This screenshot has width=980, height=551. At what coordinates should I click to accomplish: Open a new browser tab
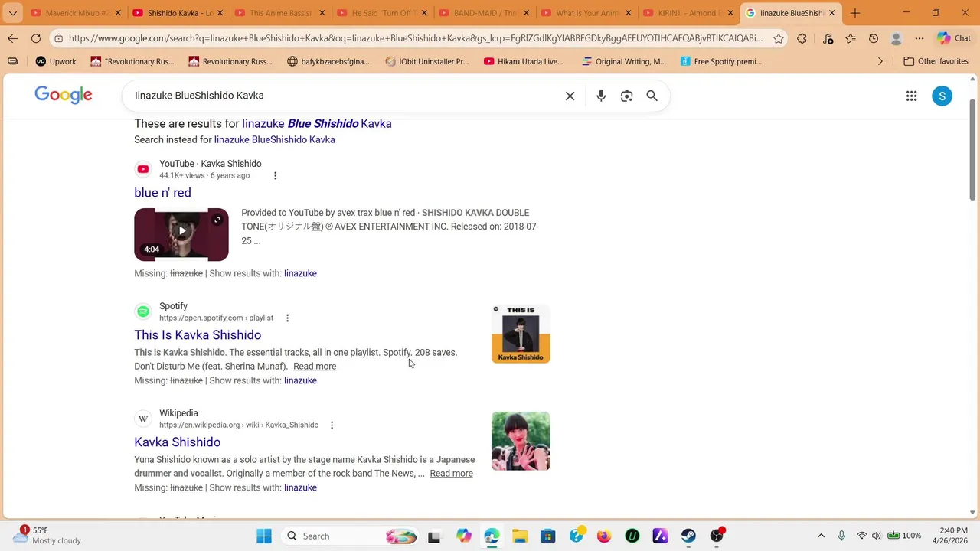tap(855, 13)
